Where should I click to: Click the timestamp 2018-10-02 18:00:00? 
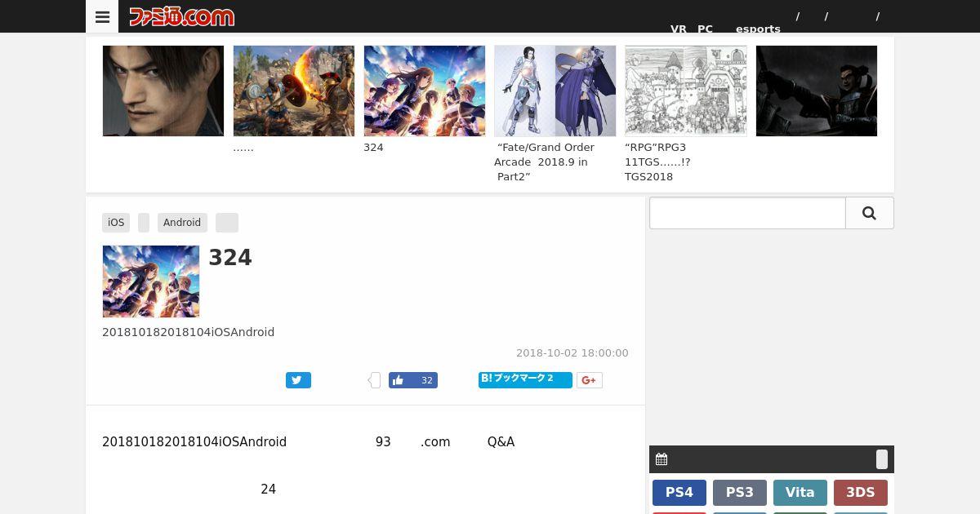click(x=572, y=353)
